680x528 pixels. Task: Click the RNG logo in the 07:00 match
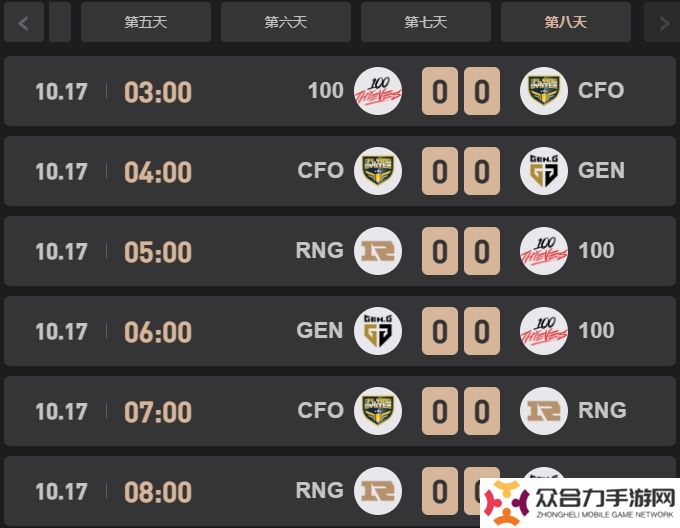544,411
